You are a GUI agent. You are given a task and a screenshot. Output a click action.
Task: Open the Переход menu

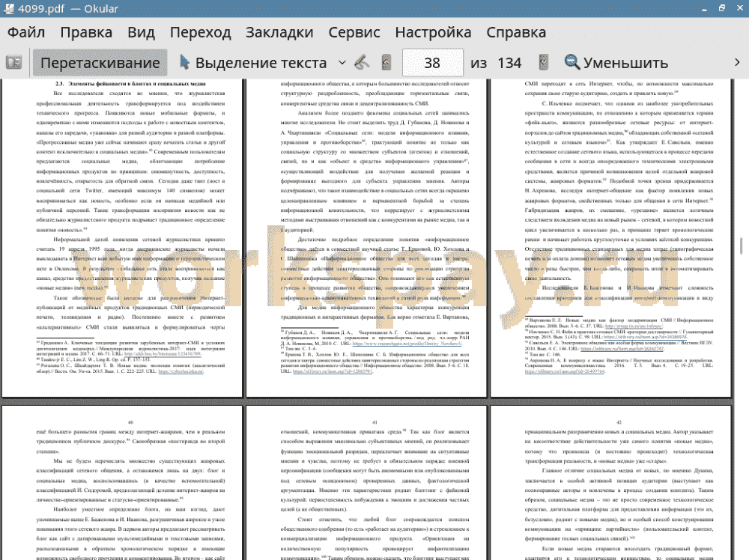[200, 32]
